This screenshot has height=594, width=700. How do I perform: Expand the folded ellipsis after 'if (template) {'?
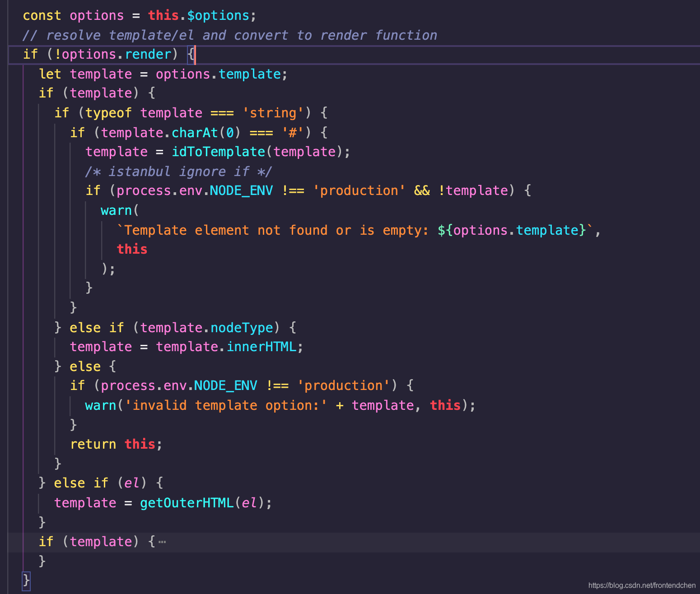point(162,542)
